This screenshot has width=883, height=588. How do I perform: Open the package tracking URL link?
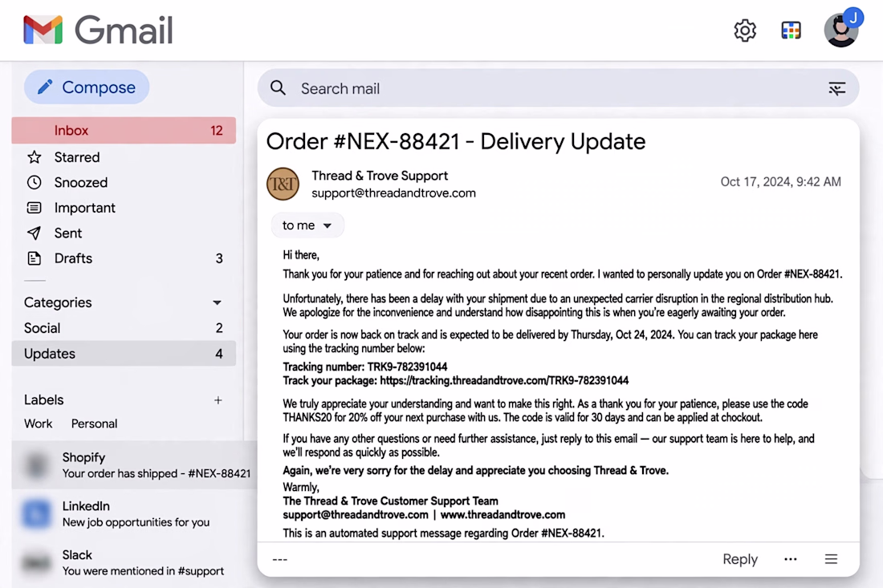point(504,380)
